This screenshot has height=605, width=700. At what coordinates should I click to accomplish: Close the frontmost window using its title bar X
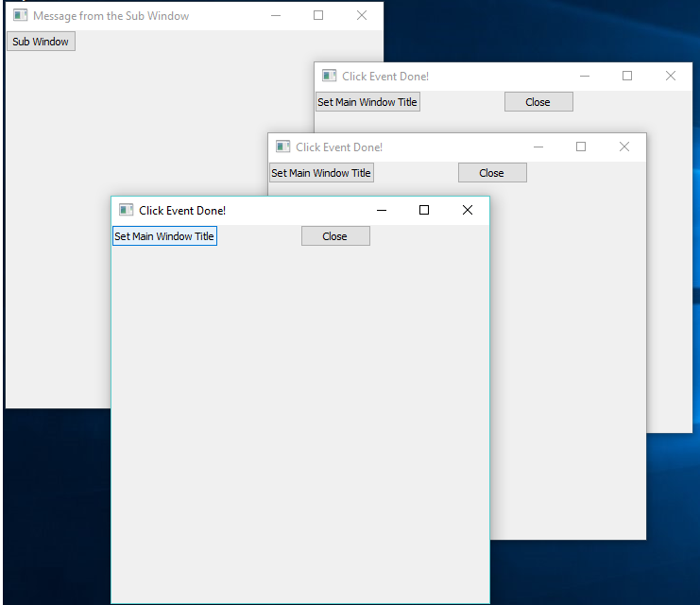coord(467,210)
